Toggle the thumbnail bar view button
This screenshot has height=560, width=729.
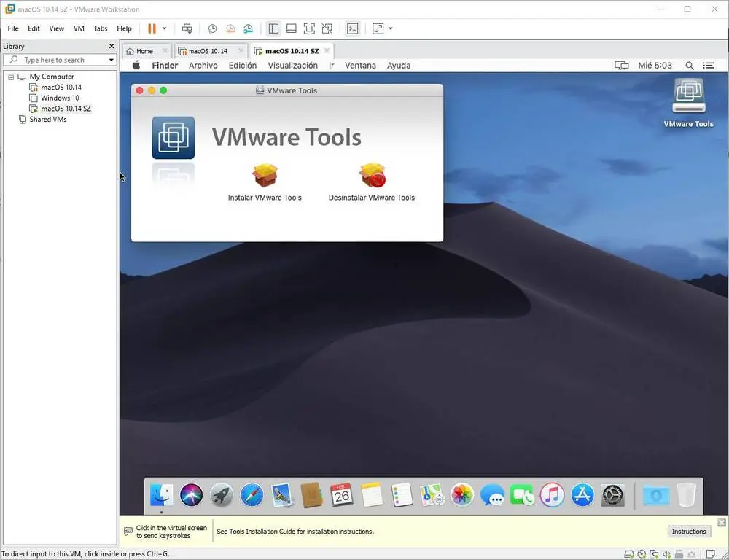click(x=292, y=28)
